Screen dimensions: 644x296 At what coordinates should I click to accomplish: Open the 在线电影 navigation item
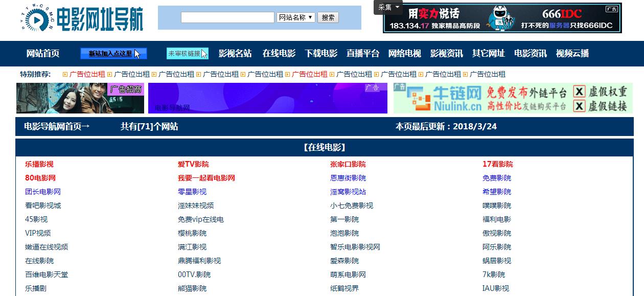coord(279,53)
